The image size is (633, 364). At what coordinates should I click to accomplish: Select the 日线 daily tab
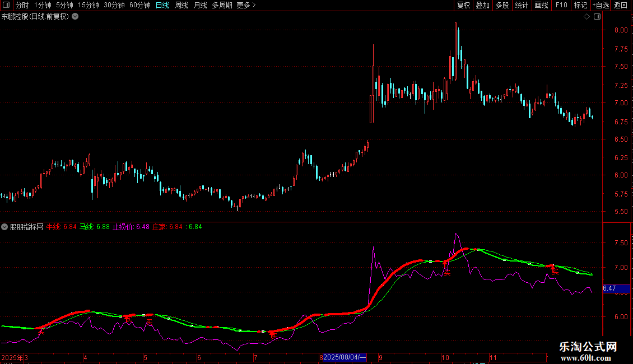click(x=162, y=5)
